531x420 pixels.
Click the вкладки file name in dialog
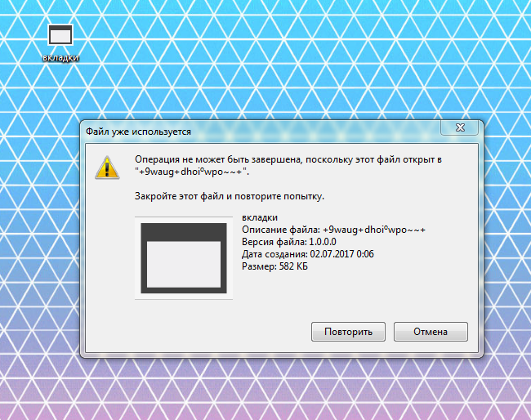click(260, 217)
